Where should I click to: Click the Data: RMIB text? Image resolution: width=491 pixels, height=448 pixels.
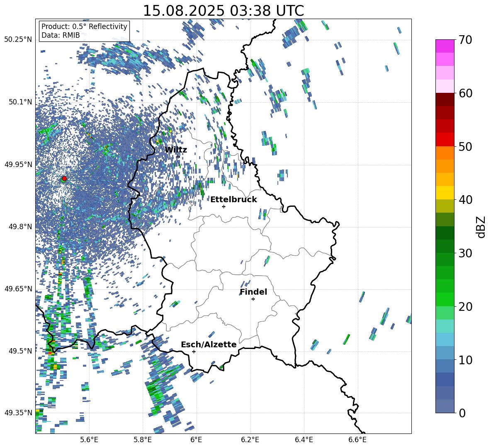coord(61,35)
